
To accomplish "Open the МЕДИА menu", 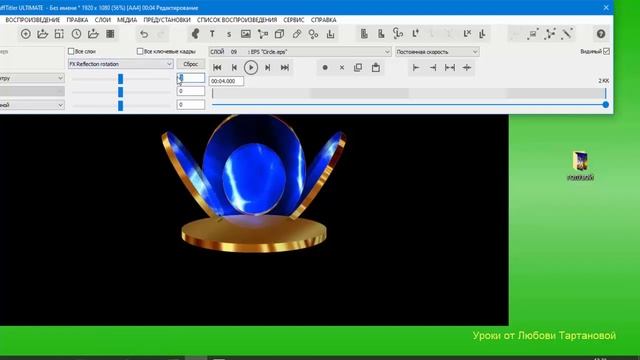I will pyautogui.click(x=127, y=20).
